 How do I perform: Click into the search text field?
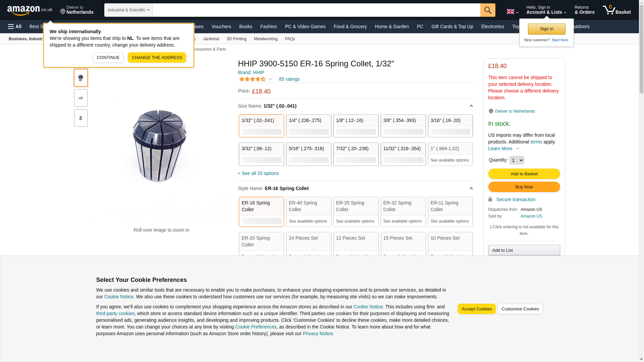click(316, 10)
